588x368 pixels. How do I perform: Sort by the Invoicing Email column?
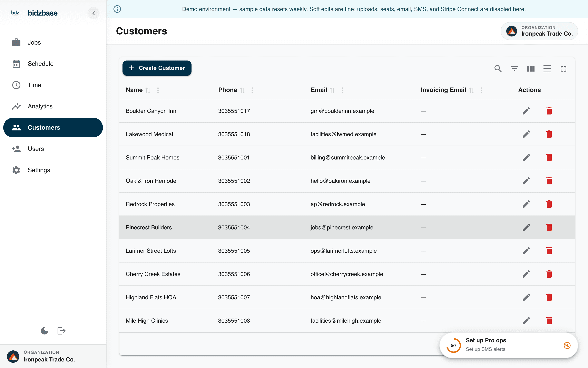click(472, 90)
